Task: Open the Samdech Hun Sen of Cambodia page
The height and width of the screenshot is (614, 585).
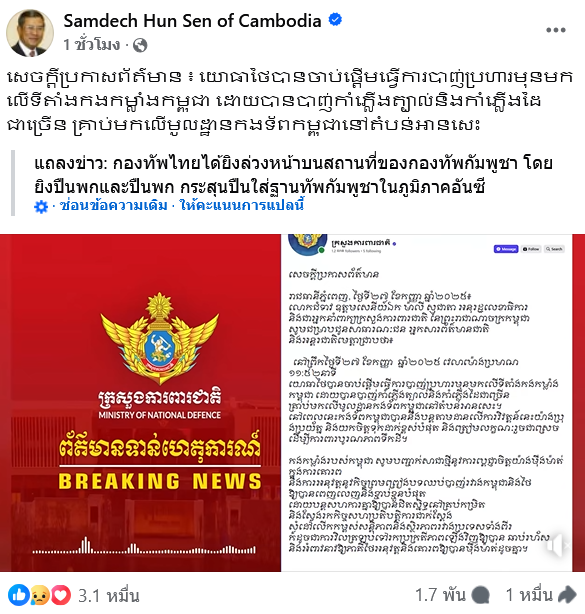Action: tap(192, 21)
